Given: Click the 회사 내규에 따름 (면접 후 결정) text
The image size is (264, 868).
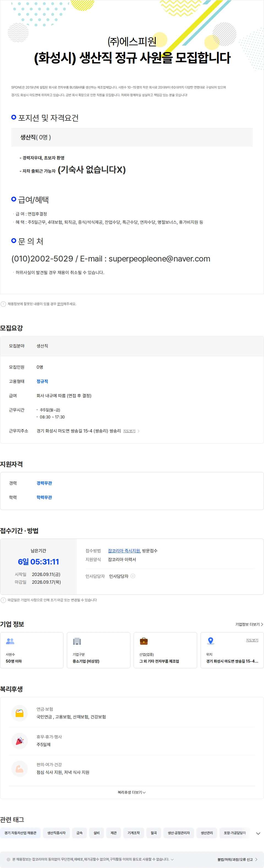Looking at the screenshot, I should click(x=64, y=396).
